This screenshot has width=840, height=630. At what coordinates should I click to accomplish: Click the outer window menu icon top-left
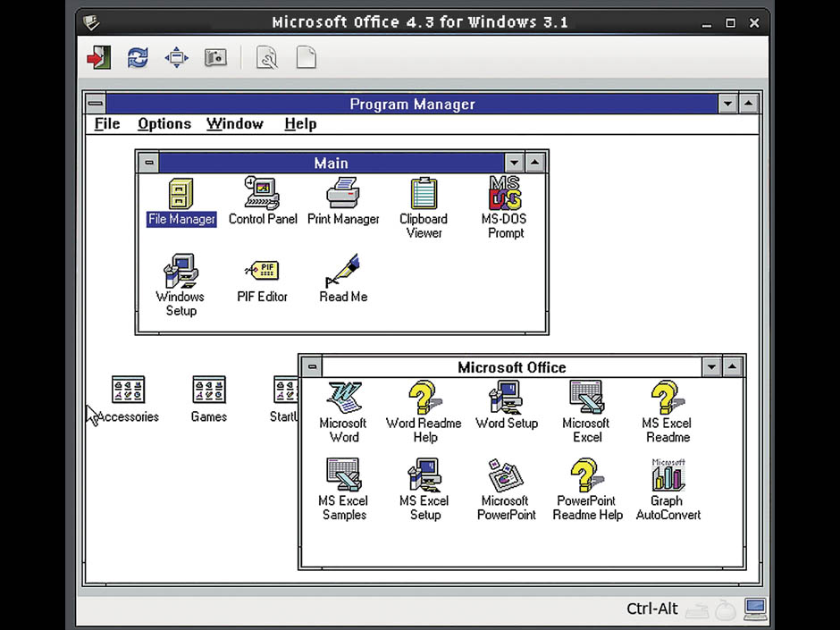point(92,22)
